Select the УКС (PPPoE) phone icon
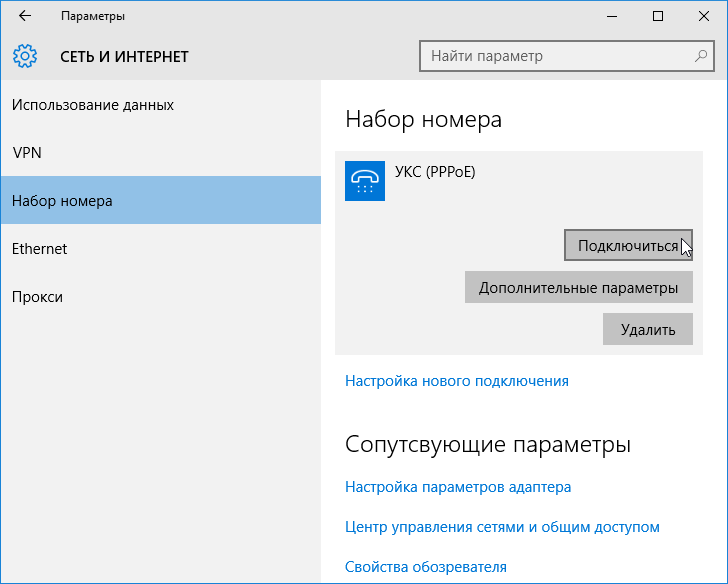728x584 pixels. click(365, 181)
